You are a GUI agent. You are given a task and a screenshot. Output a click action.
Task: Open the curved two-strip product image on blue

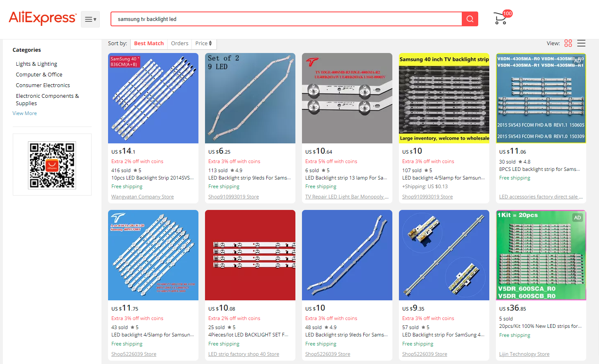[347, 255]
